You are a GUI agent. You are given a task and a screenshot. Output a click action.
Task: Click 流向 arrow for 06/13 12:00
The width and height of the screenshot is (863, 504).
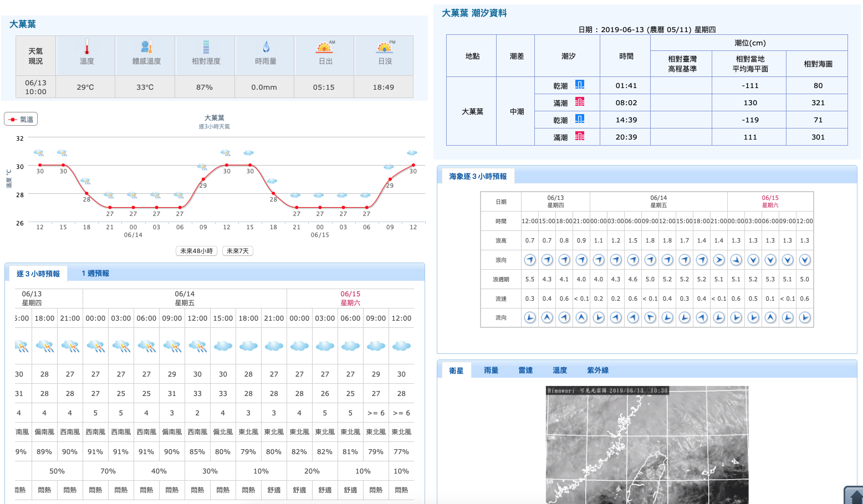pyautogui.click(x=530, y=317)
